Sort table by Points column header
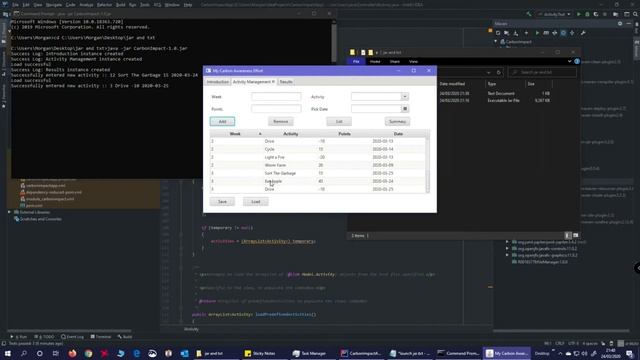The width and height of the screenshot is (640, 360). pyautogui.click(x=344, y=134)
